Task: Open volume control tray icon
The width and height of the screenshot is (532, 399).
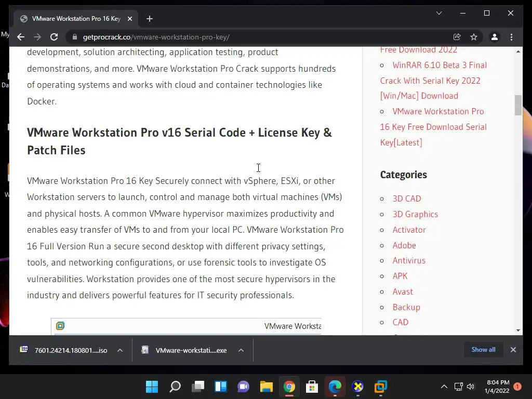Action: coord(471,387)
